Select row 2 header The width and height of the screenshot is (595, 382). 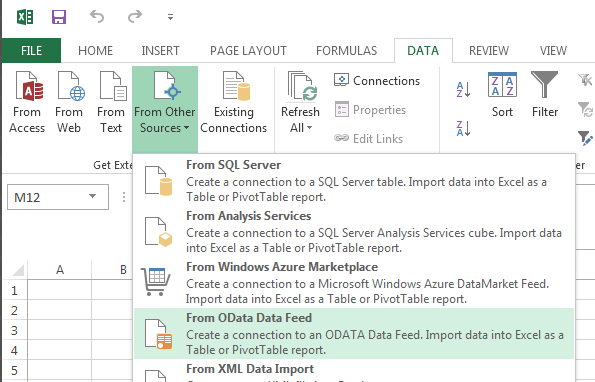pyautogui.click(x=14, y=310)
